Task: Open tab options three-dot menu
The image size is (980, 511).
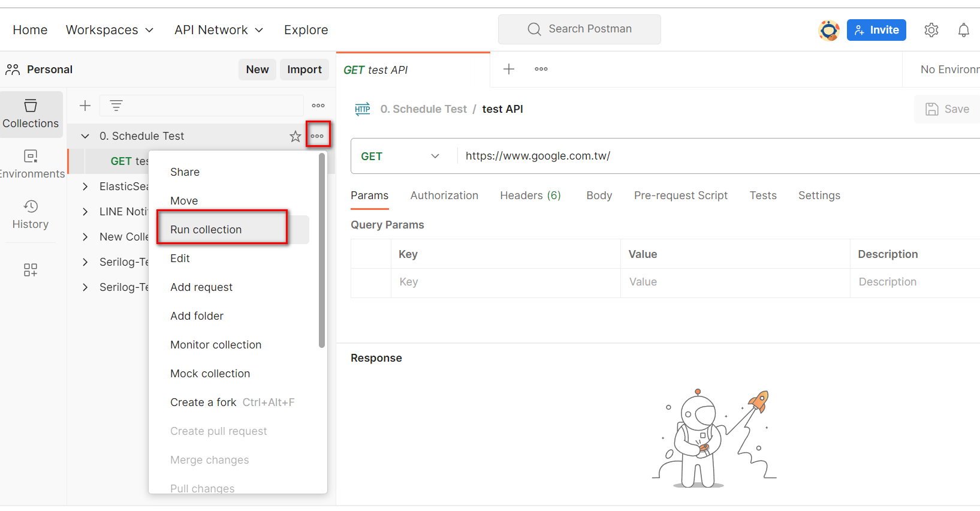Action: [x=541, y=69]
